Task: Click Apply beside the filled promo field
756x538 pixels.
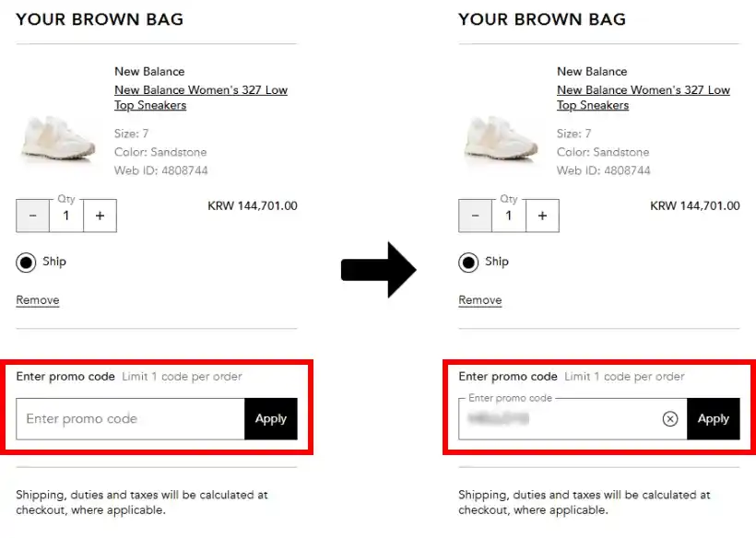Action: 714,419
